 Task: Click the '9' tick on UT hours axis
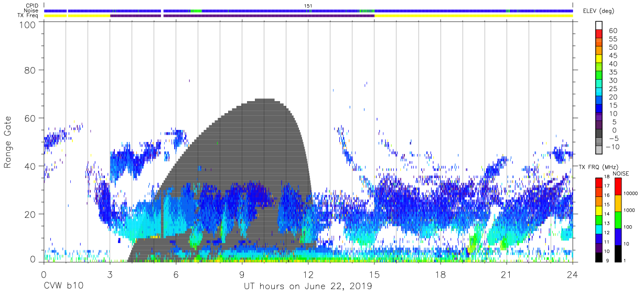242,275
